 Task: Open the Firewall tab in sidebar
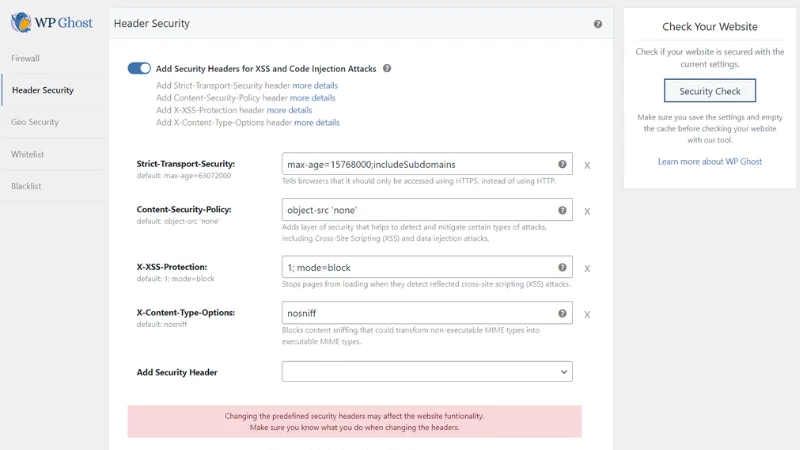26,58
